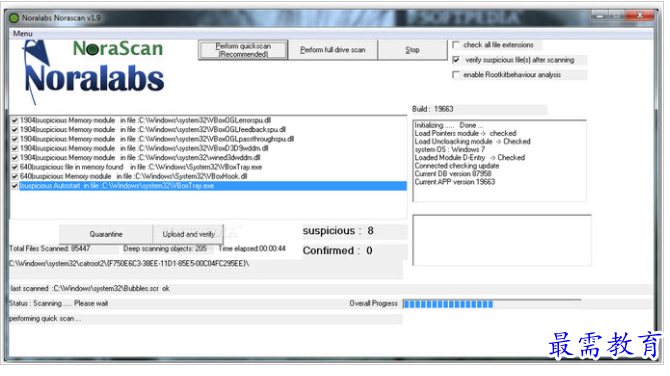Image resolution: width=670 pixels, height=376 pixels.
Task: Click the performing quick scan status line
Action: (45, 319)
